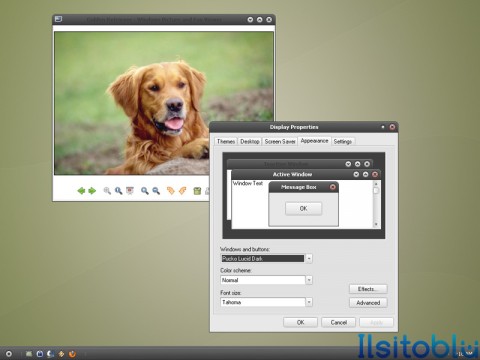Go to next image with green right arrow
This screenshot has height=360, width=480.
92,191
